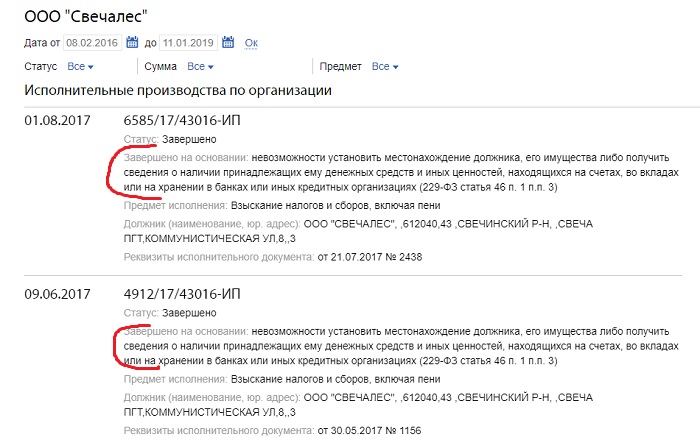This screenshot has width=700, height=440.
Task: Click debtor address text in case 4912/17
Action: tap(358, 404)
